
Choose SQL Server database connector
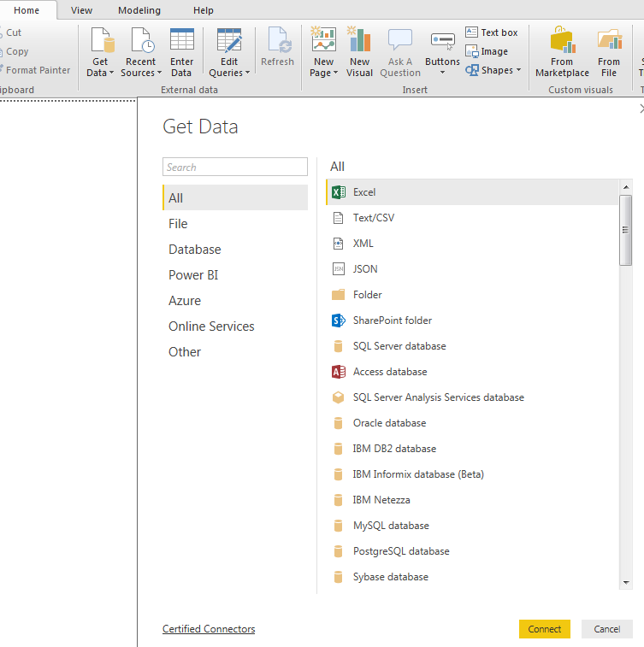point(472,346)
